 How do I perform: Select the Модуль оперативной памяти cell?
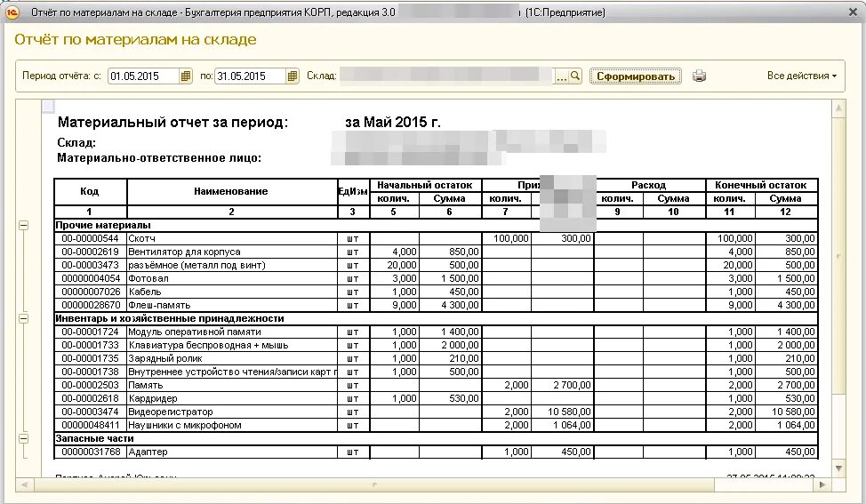(232, 332)
